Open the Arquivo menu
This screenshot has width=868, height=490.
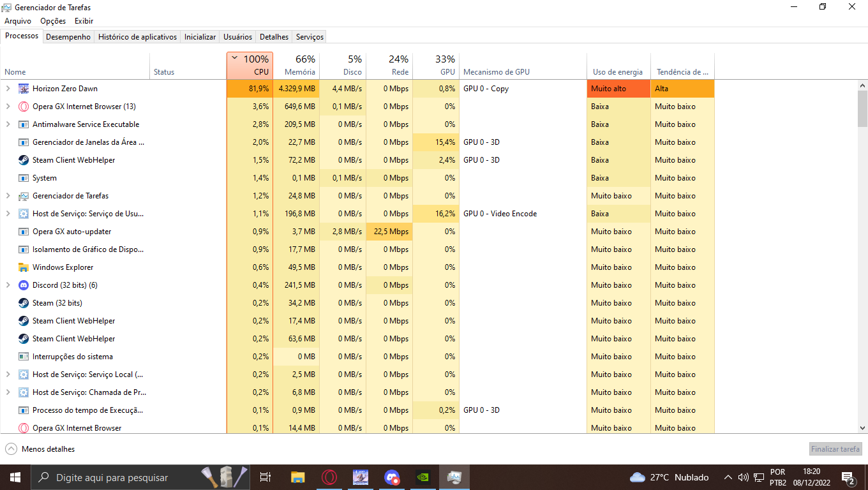(x=18, y=21)
